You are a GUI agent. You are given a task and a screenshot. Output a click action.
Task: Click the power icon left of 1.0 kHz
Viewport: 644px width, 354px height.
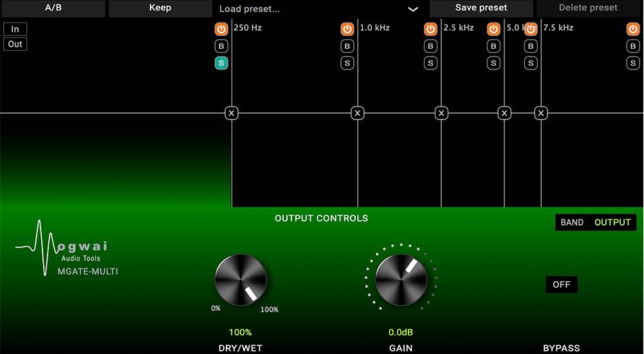point(347,29)
